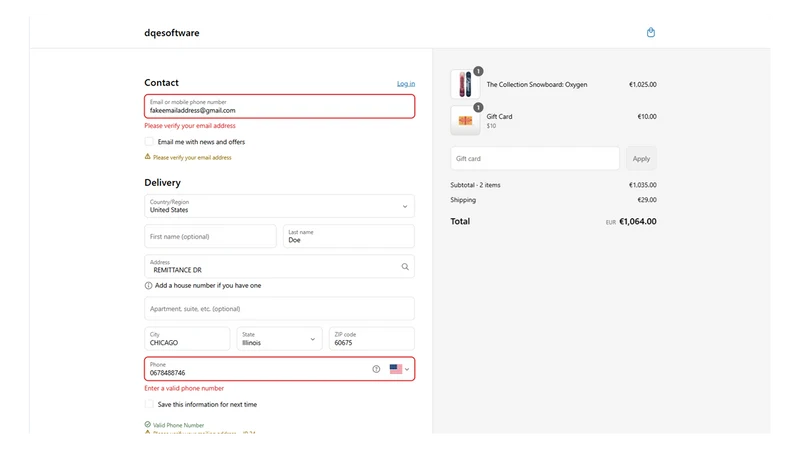Click the Oxygen snowboard product thumbnail
The image size is (800, 450).
point(465,84)
